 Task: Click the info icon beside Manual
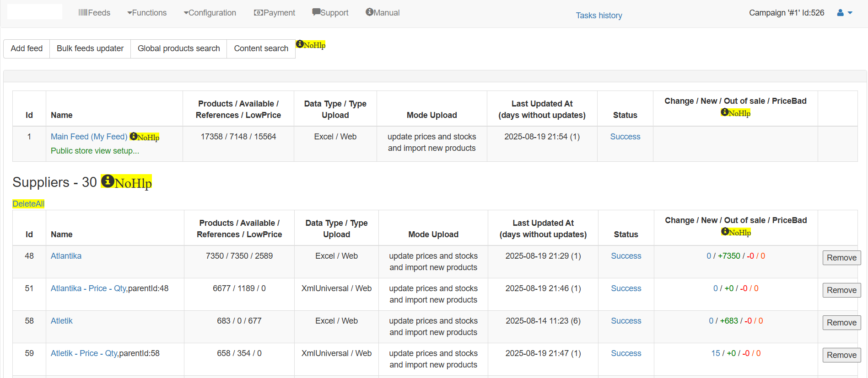click(x=370, y=12)
